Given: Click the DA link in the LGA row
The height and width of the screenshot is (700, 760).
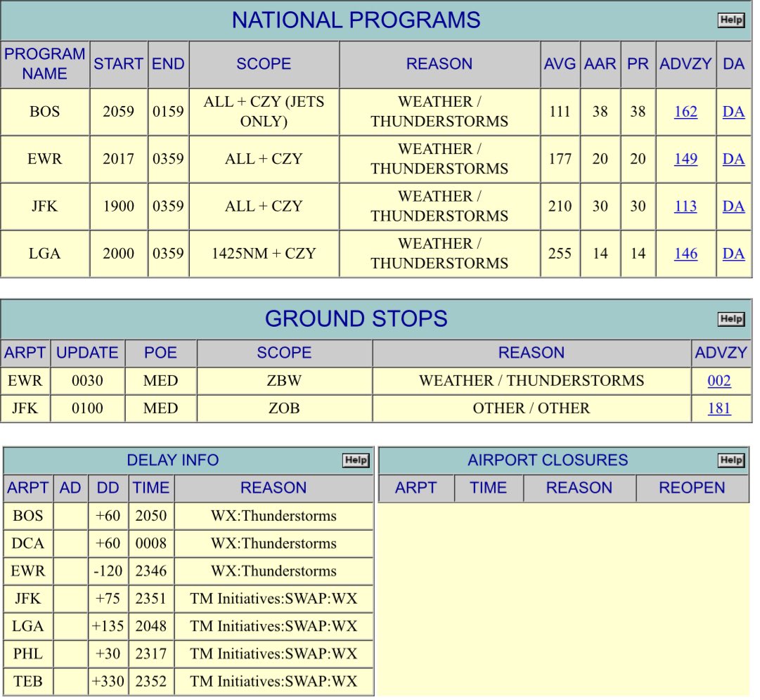Looking at the screenshot, I should [733, 254].
